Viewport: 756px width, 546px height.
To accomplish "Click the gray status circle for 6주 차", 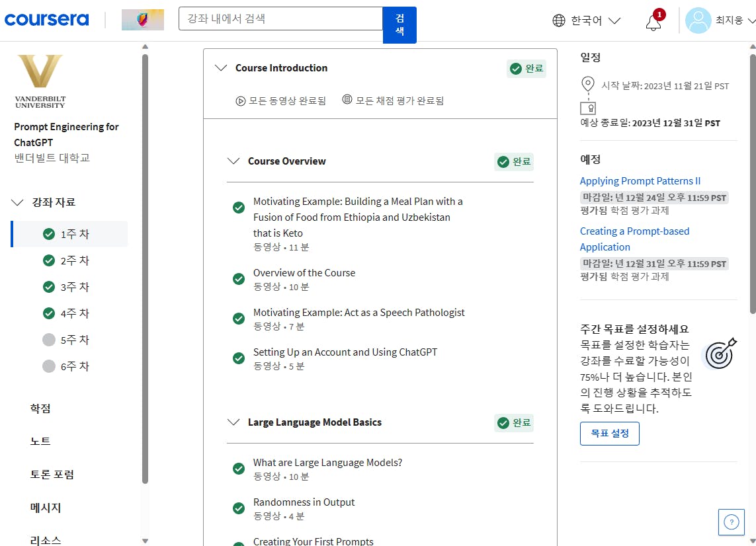I will [49, 366].
